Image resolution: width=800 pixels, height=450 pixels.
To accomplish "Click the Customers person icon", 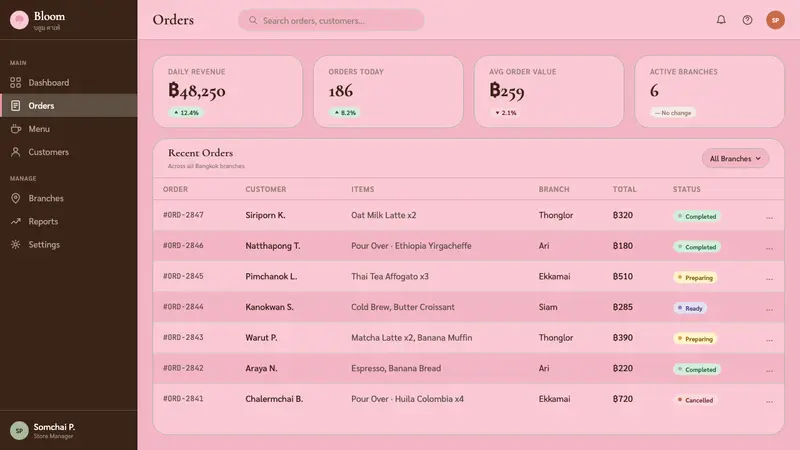I will pyautogui.click(x=16, y=152).
